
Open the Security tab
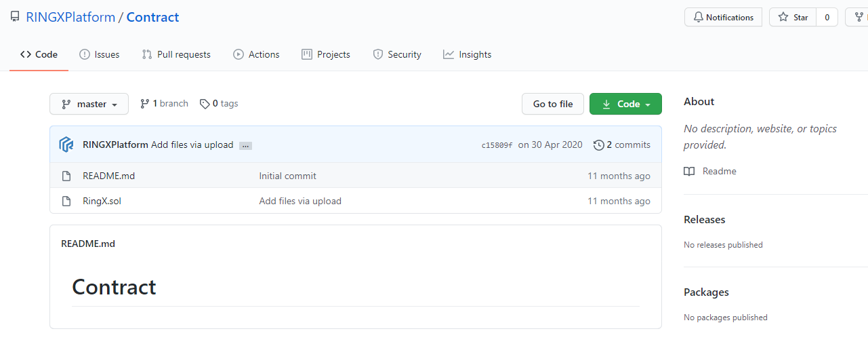pyautogui.click(x=397, y=54)
